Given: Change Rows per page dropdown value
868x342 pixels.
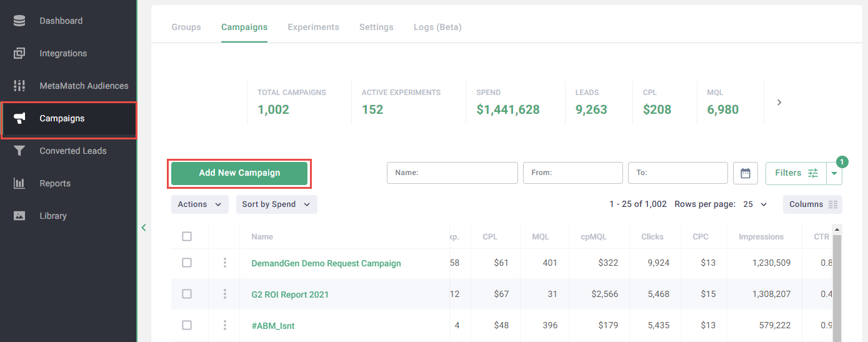Looking at the screenshot, I should pos(755,204).
